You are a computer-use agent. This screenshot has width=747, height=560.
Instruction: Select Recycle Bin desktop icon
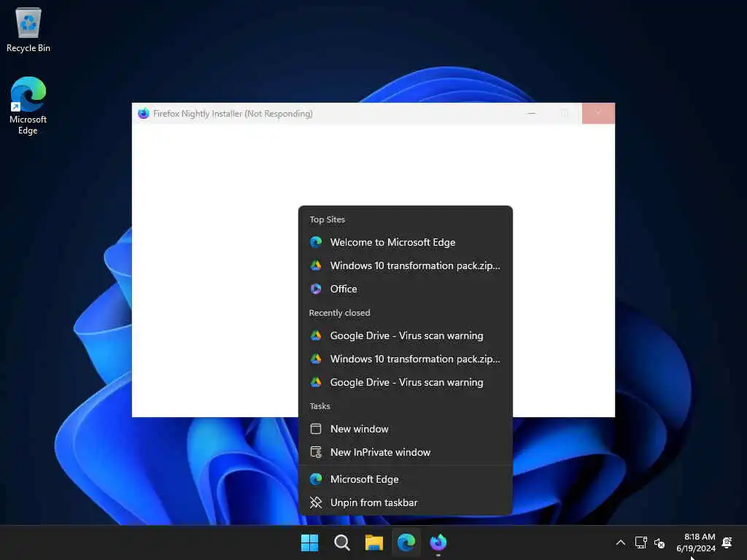click(28, 30)
